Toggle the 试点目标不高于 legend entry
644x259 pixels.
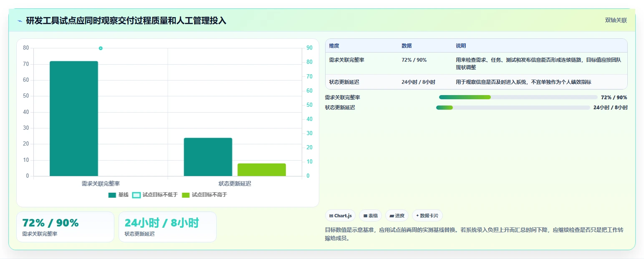pos(204,195)
